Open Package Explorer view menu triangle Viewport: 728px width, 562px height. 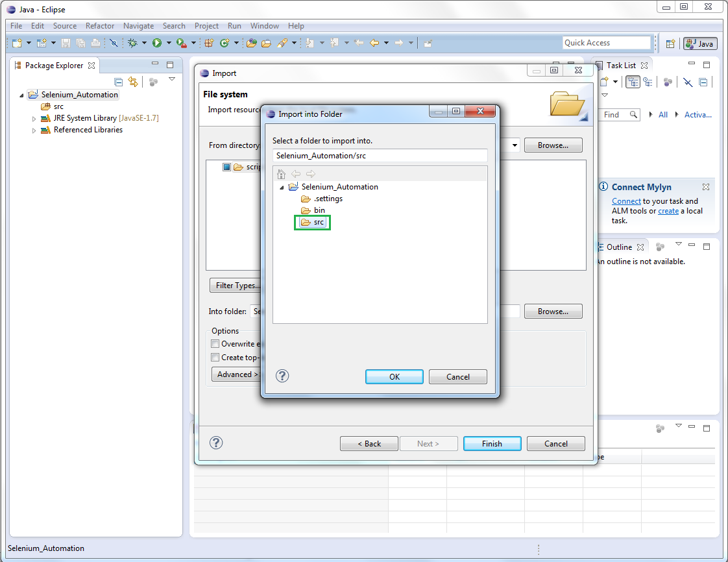point(172,79)
